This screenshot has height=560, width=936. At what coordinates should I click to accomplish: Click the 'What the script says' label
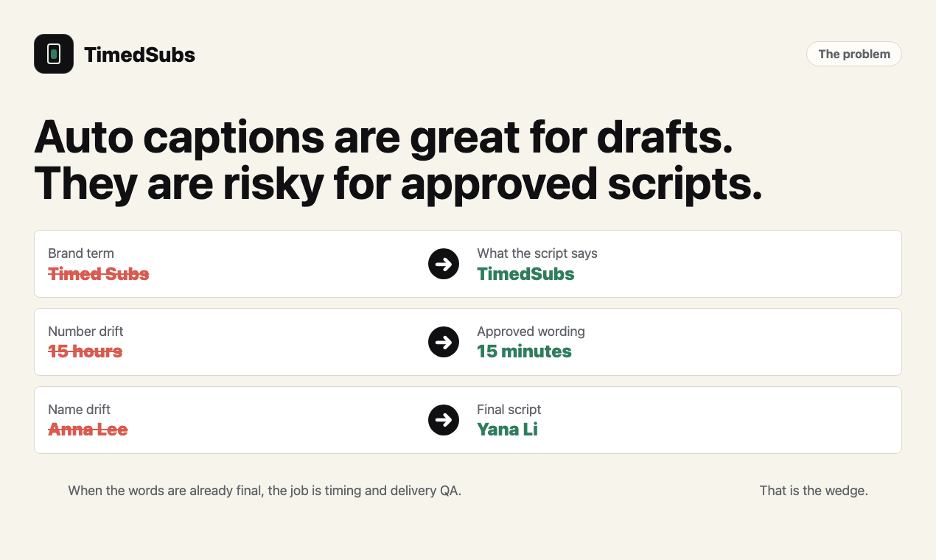pos(537,253)
